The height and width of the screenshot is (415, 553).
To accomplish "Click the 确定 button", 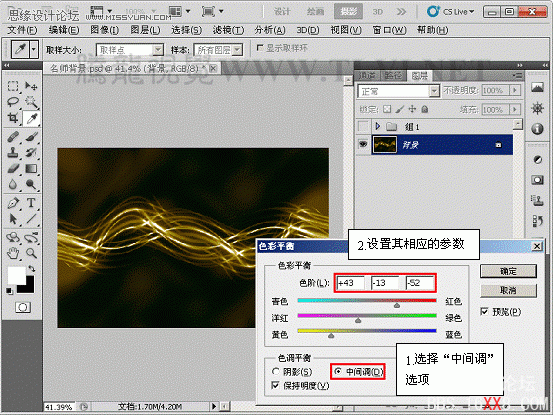I will [508, 271].
